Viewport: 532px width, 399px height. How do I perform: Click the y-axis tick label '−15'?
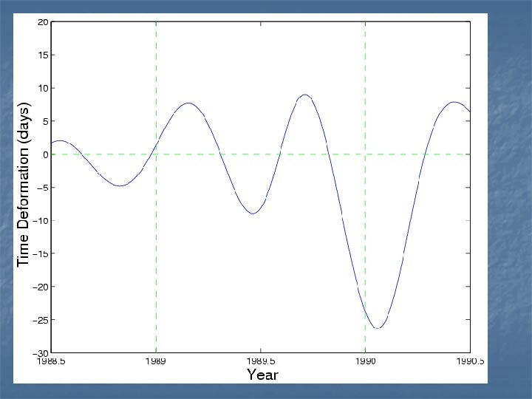(41, 253)
